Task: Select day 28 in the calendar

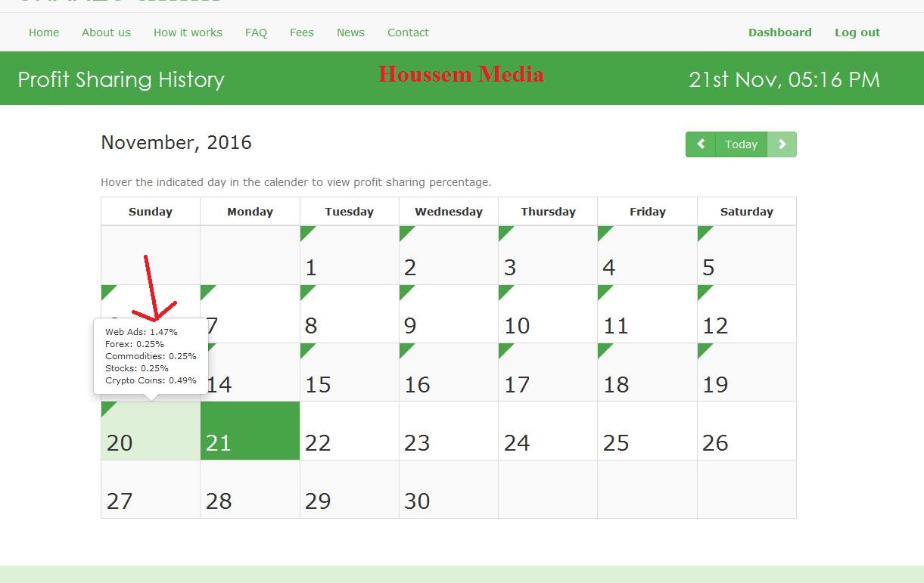Action: [250, 489]
